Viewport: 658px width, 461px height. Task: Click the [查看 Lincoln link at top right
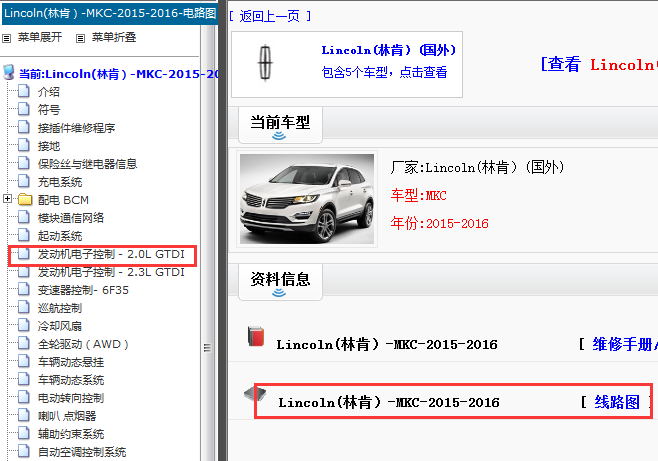(x=598, y=65)
